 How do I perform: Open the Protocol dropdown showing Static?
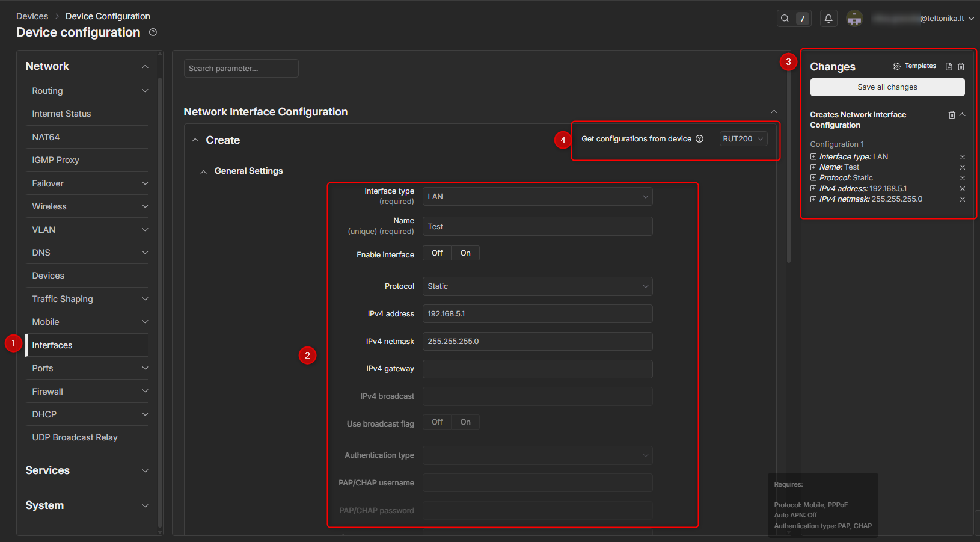tap(537, 286)
